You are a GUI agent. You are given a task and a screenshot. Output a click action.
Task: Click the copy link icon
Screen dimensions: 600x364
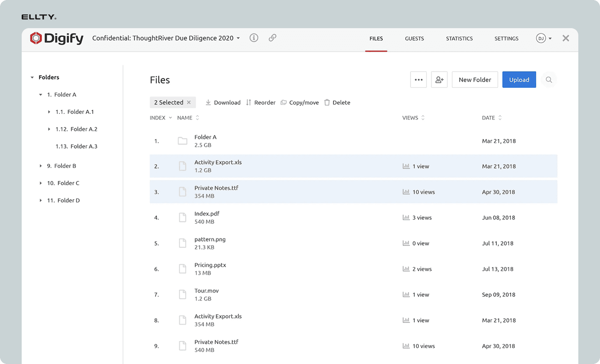[273, 38]
